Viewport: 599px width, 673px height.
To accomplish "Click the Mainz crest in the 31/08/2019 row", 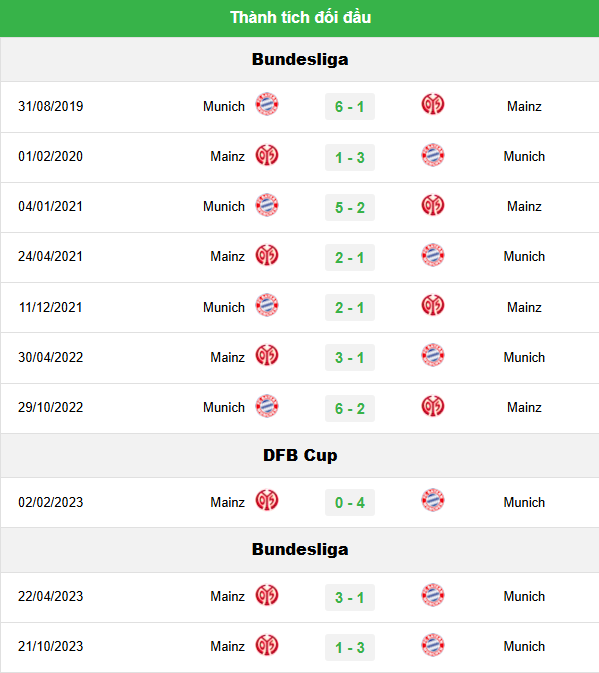I will click(433, 104).
